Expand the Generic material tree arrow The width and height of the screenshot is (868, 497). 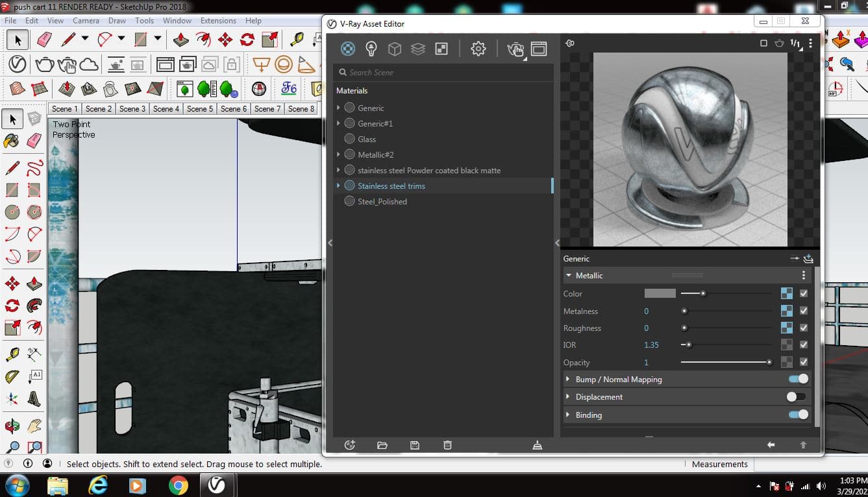(338, 108)
